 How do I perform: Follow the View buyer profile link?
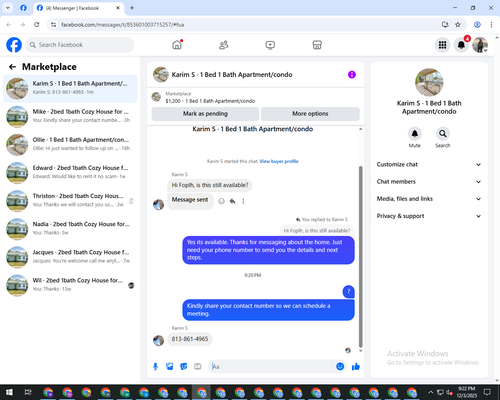279,161
